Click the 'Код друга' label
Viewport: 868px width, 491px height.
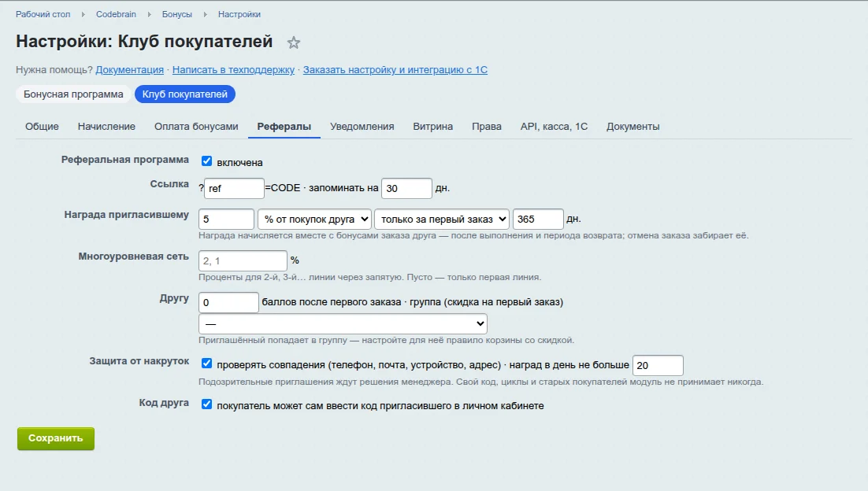pyautogui.click(x=164, y=403)
